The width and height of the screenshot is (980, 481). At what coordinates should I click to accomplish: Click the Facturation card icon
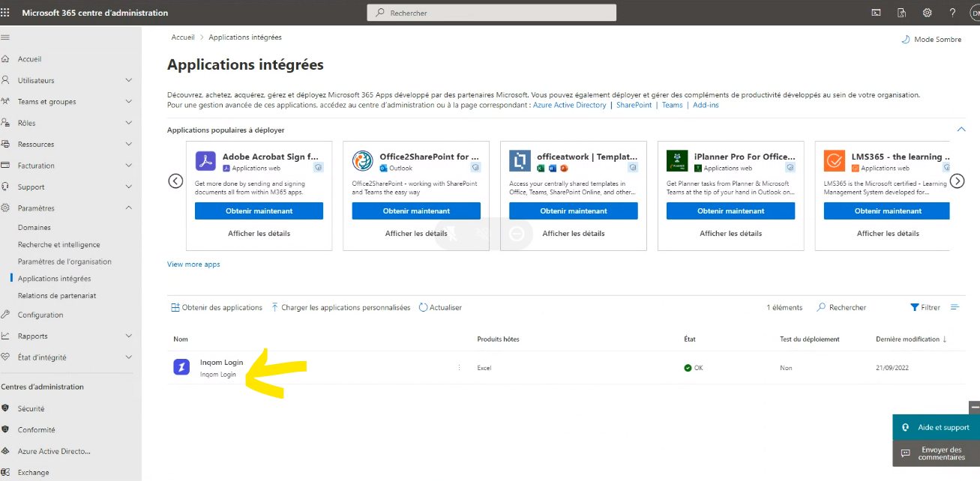point(5,166)
